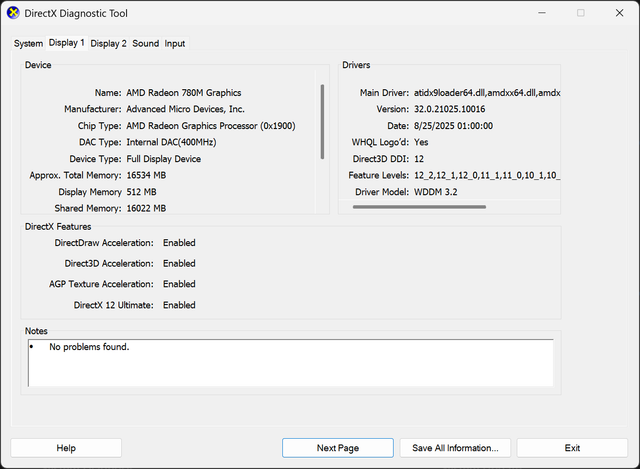
Task: Click the WHQL Logo'd 'Yes' value
Action: coord(421,142)
